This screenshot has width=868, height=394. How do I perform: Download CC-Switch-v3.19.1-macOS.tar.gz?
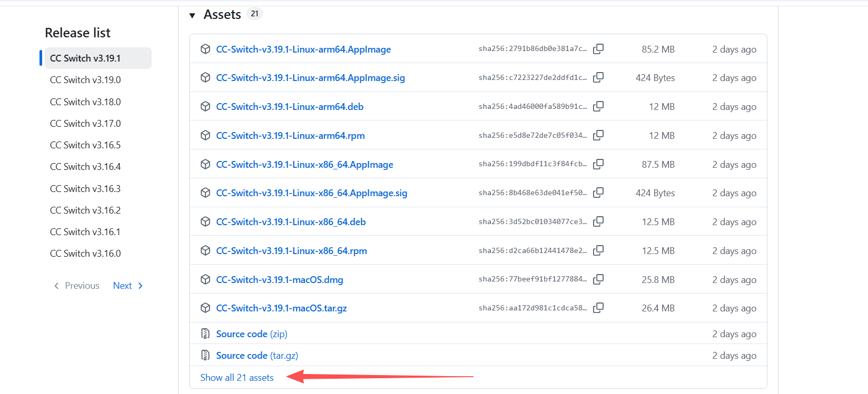pos(281,308)
